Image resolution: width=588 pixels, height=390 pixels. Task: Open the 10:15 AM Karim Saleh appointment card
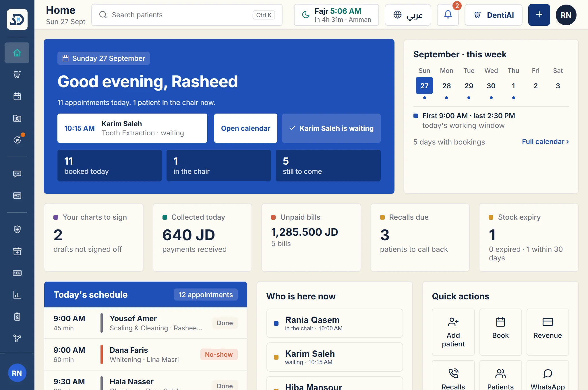(132, 128)
